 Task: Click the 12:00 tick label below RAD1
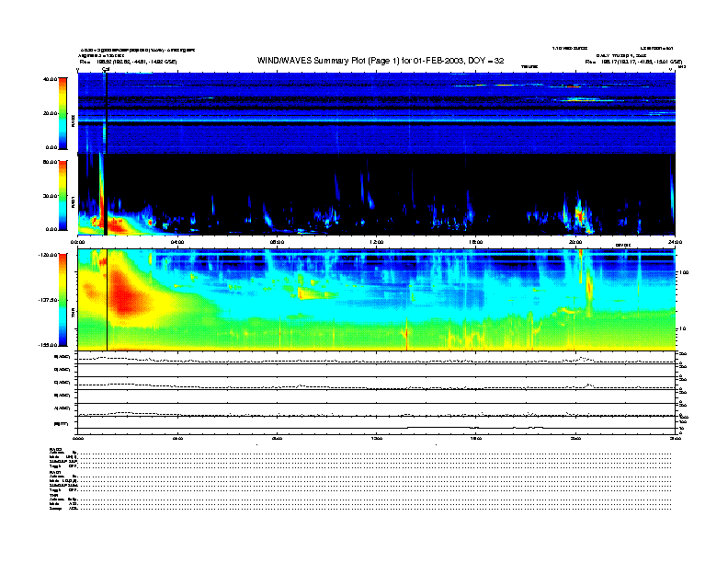point(377,242)
